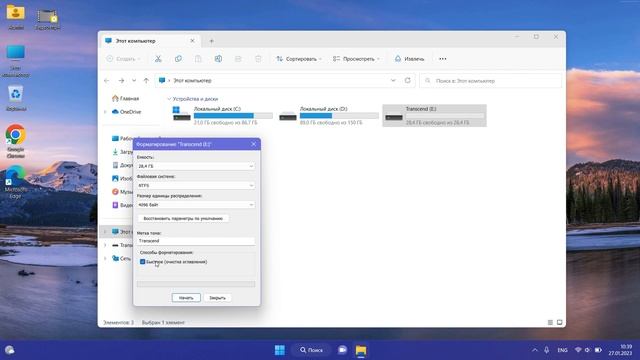Close the 'Этот компьютер' tab
This screenshot has height=360, width=640.
tap(192, 41)
